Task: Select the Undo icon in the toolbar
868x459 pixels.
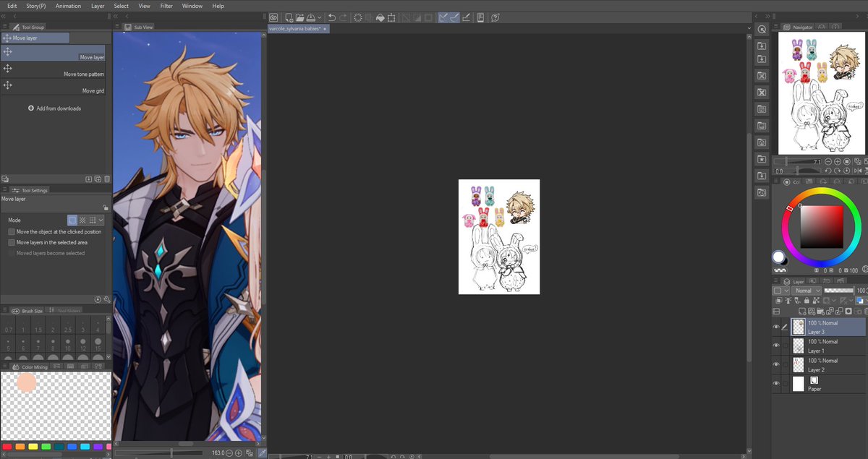Action: tap(332, 17)
